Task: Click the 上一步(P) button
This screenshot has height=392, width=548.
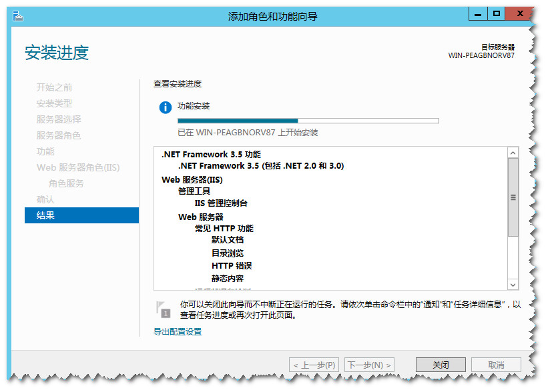Action: click(x=314, y=365)
